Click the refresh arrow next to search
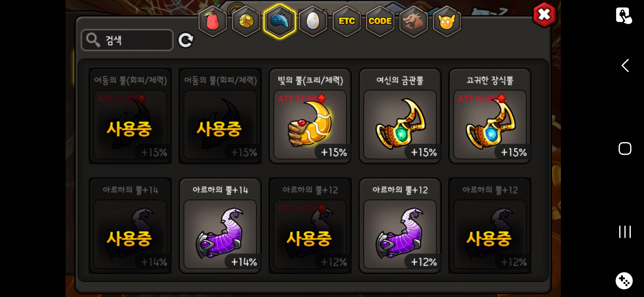 [x=186, y=40]
